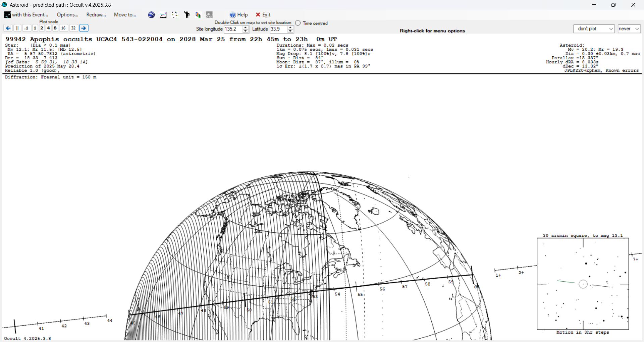The image size is (644, 342).
Task: Open the "don't plot" dropdown
Action: [x=594, y=29]
